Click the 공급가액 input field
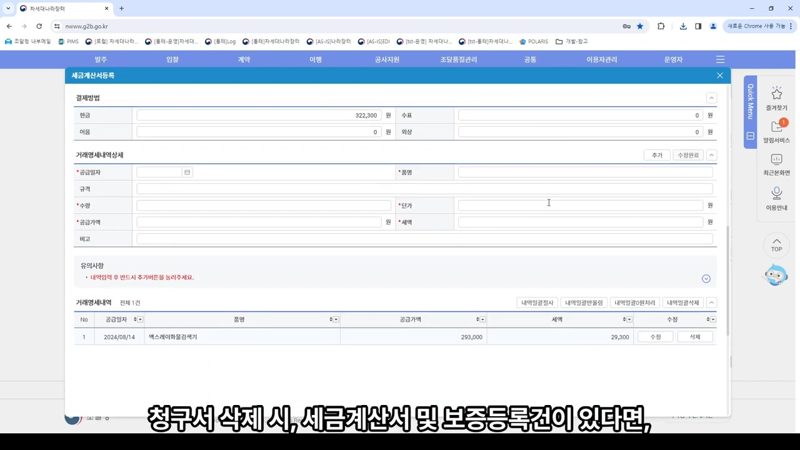Screen dimensions: 800x450 pyautogui.click(x=259, y=222)
